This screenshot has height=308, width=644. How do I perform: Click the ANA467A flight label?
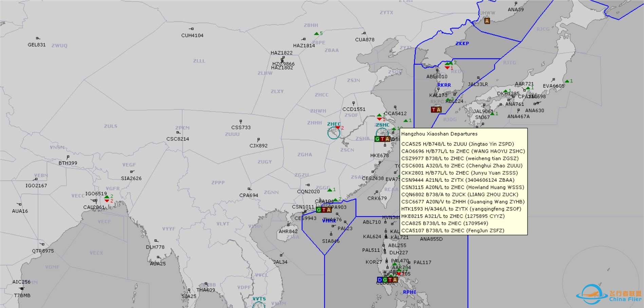tap(518, 116)
